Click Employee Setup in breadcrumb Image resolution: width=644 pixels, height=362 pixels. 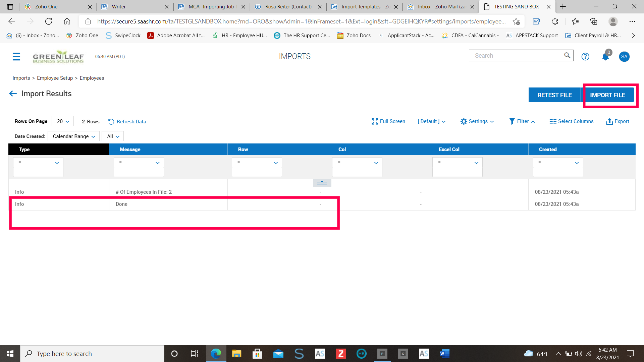pos(55,78)
